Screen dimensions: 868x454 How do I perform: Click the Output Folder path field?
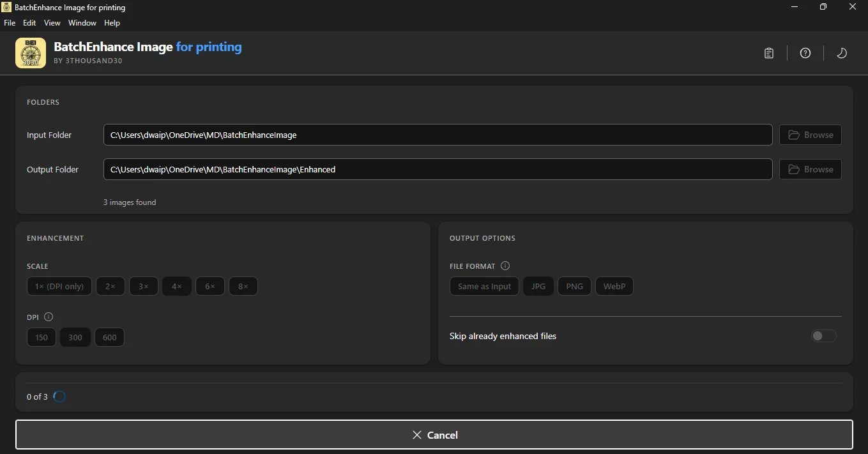coord(438,169)
